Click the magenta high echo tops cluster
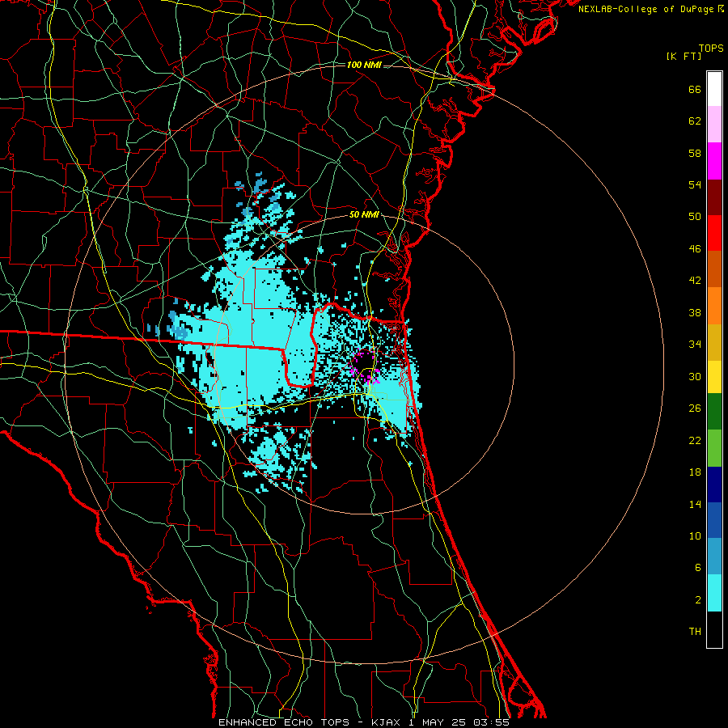Screen dimensions: 728x728 pyautogui.click(x=365, y=368)
